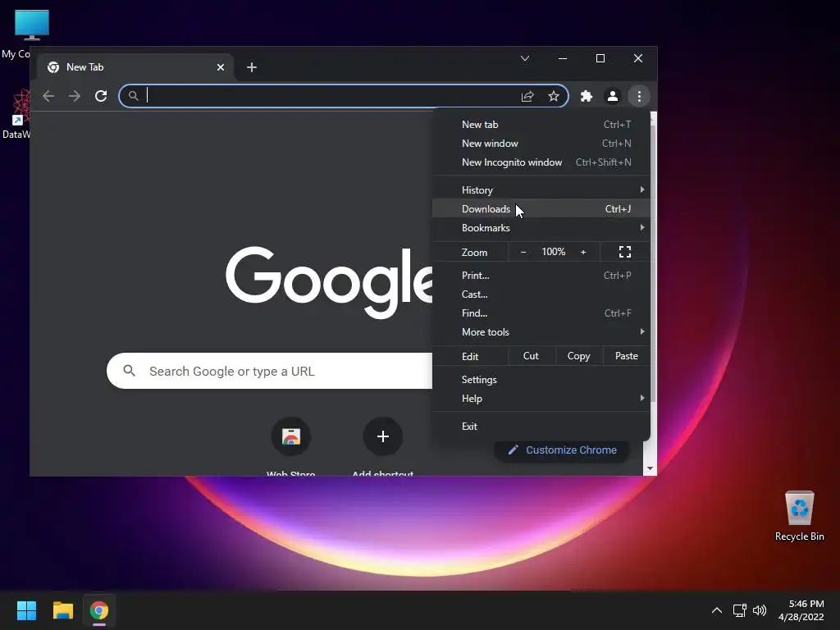Select New tab menu entry
Screen dimensions: 840x630
pos(541,125)
